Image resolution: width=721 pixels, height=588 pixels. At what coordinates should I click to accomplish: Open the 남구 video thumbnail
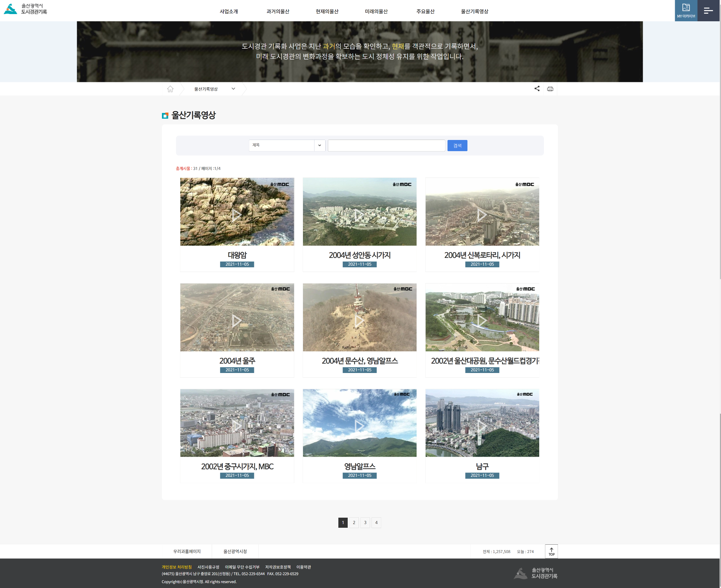(x=482, y=423)
